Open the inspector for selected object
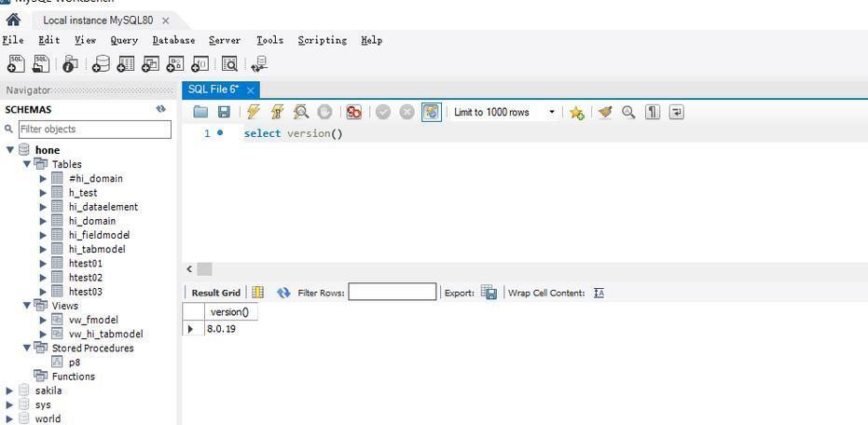Image resolution: width=868 pixels, height=425 pixels. tap(70, 63)
